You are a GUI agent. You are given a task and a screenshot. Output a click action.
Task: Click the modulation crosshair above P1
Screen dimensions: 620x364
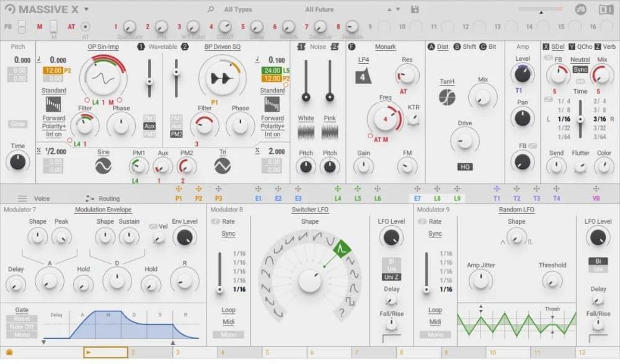(179, 189)
